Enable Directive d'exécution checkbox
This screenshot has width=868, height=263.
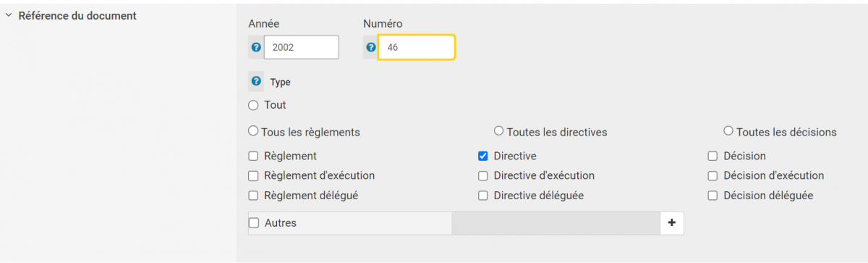483,175
